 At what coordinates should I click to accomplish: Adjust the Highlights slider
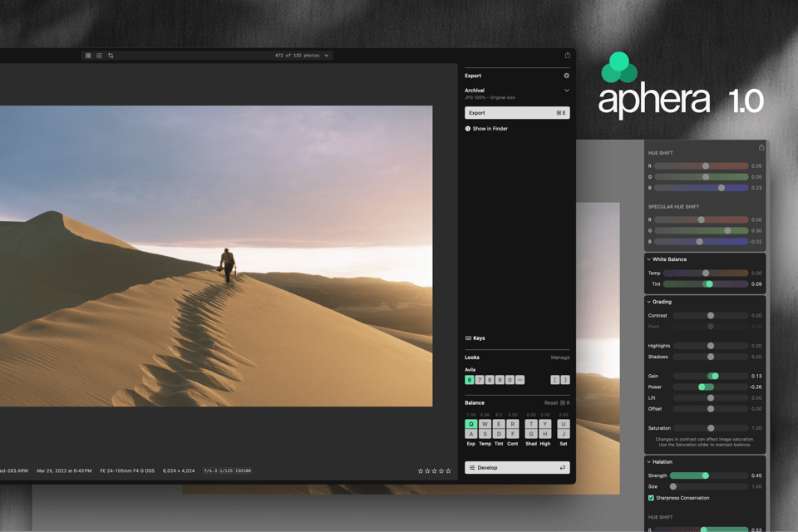[711, 346]
